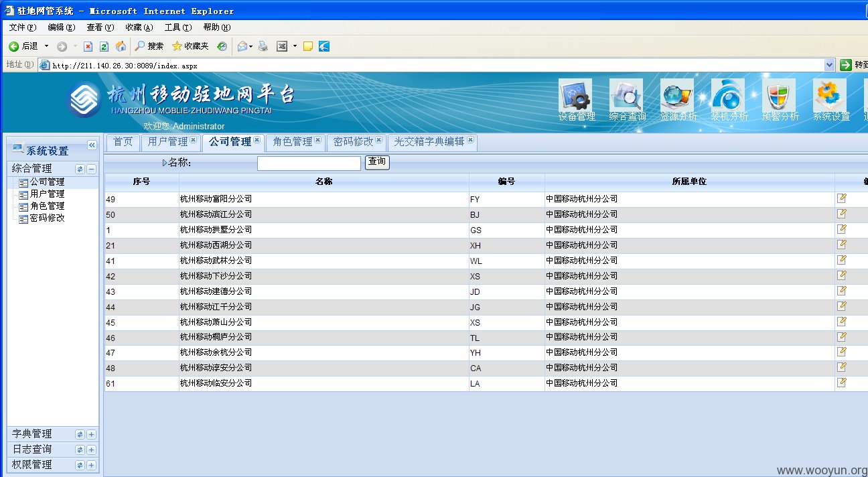Collapse the 综合管理 section with minus button

[x=92, y=169]
